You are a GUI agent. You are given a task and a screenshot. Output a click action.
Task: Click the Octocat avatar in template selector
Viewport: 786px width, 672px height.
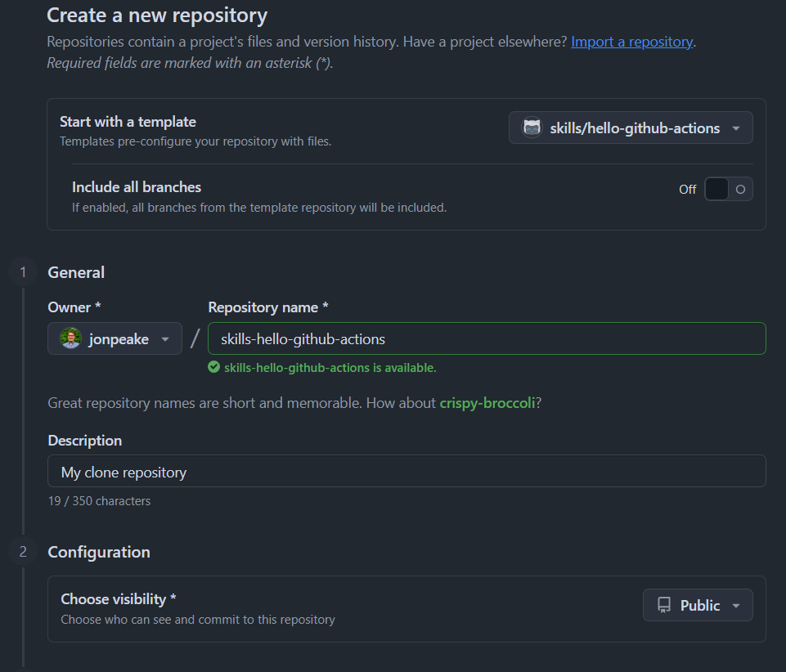[x=532, y=128]
